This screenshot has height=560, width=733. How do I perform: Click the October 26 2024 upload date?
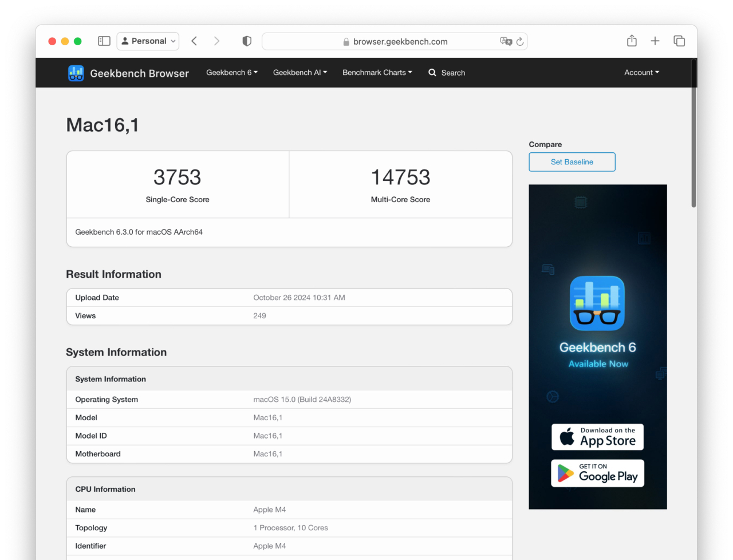click(299, 298)
